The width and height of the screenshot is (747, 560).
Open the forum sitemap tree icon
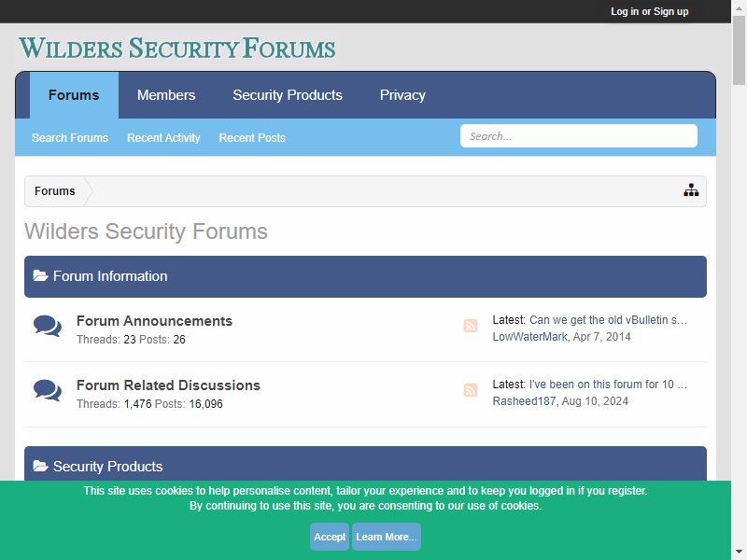point(691,190)
